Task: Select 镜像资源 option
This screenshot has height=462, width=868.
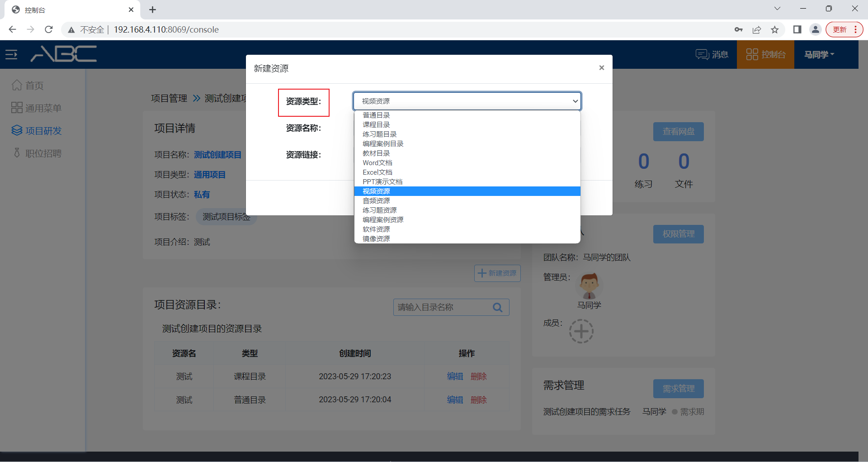Action: pyautogui.click(x=467, y=239)
